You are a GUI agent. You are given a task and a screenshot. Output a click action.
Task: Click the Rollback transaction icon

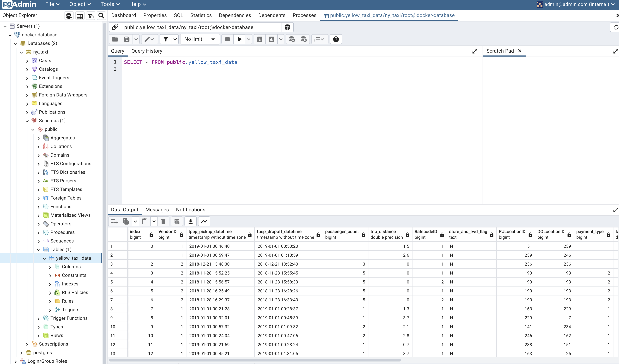304,39
